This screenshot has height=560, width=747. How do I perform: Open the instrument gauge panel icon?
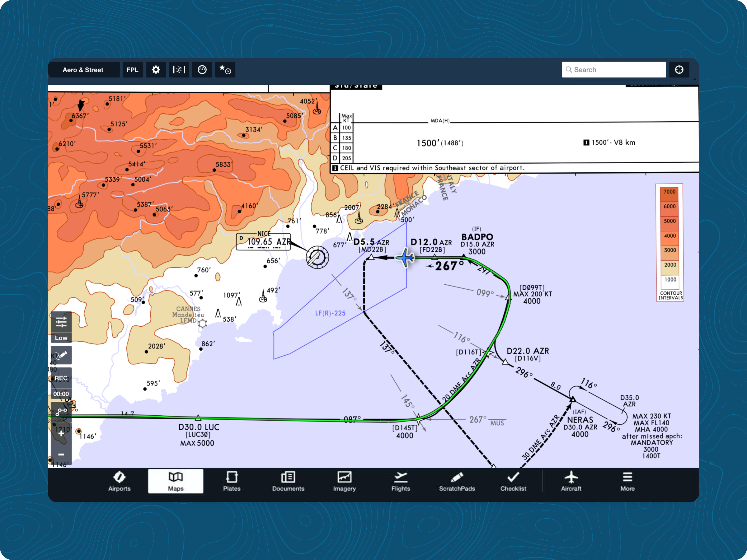pyautogui.click(x=202, y=70)
